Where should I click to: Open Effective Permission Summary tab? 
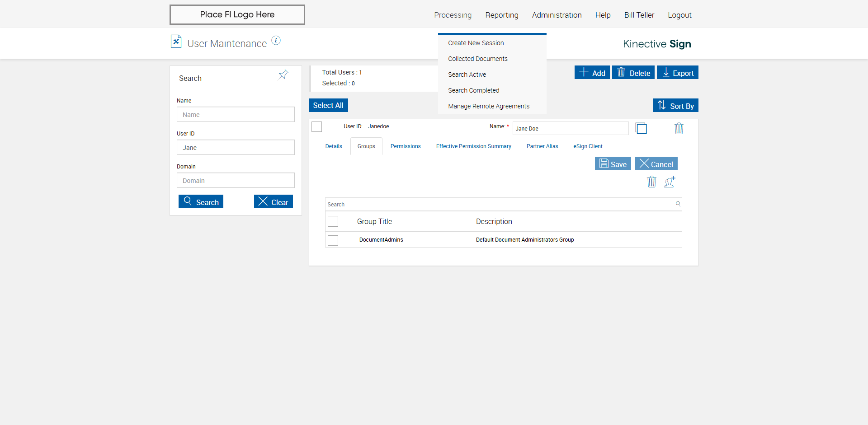[474, 146]
